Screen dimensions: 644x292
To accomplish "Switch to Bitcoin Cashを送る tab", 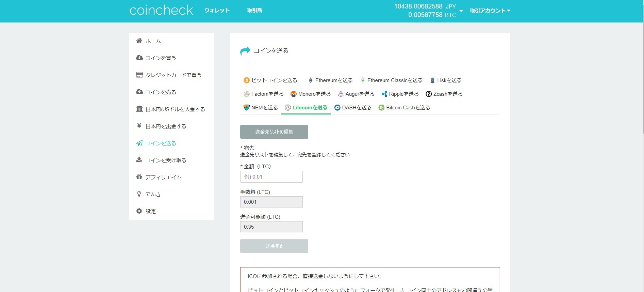I will point(404,108).
